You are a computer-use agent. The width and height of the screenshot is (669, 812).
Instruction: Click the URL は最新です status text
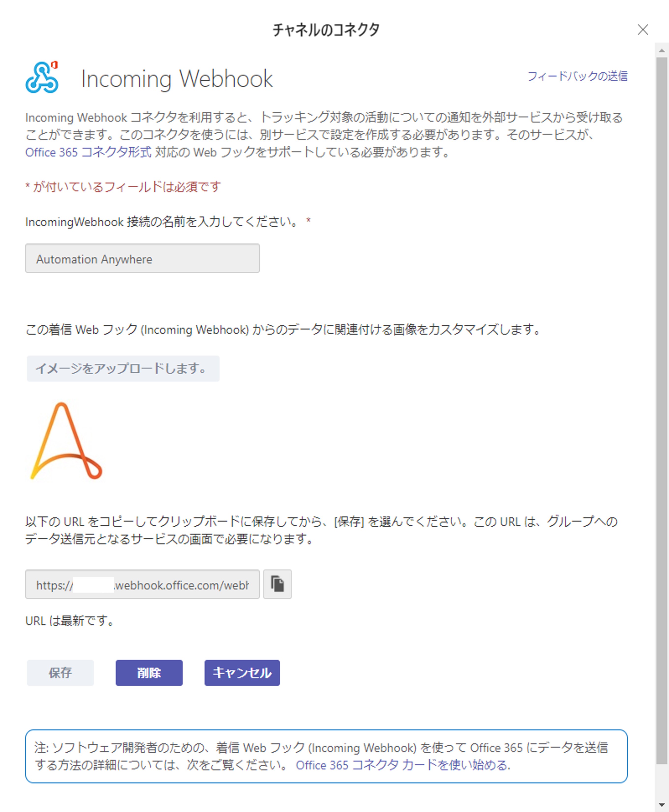pos(70,620)
